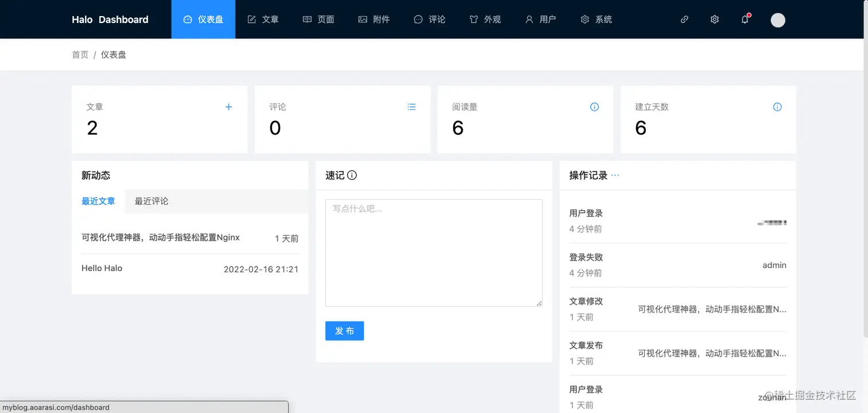Screen dimensions: 868x413
Task: Open settings gear icon in header
Action: coord(715,20)
